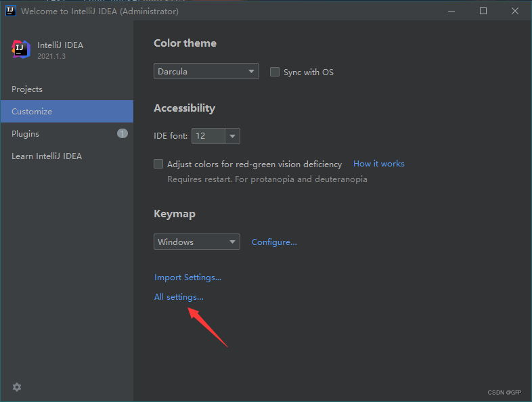Click the IJ title bar app icon
The width and height of the screenshot is (532, 402).
[x=11, y=11]
